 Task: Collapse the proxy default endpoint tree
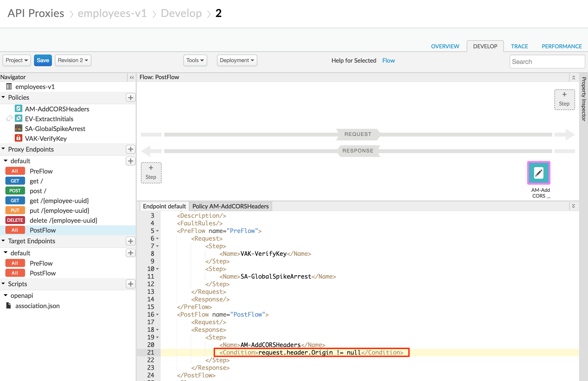[x=6, y=161]
